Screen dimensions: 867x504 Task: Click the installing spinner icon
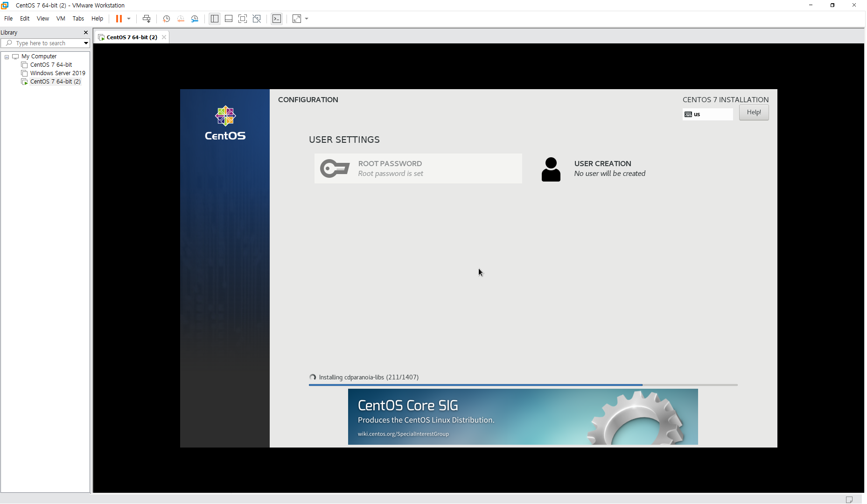(313, 377)
